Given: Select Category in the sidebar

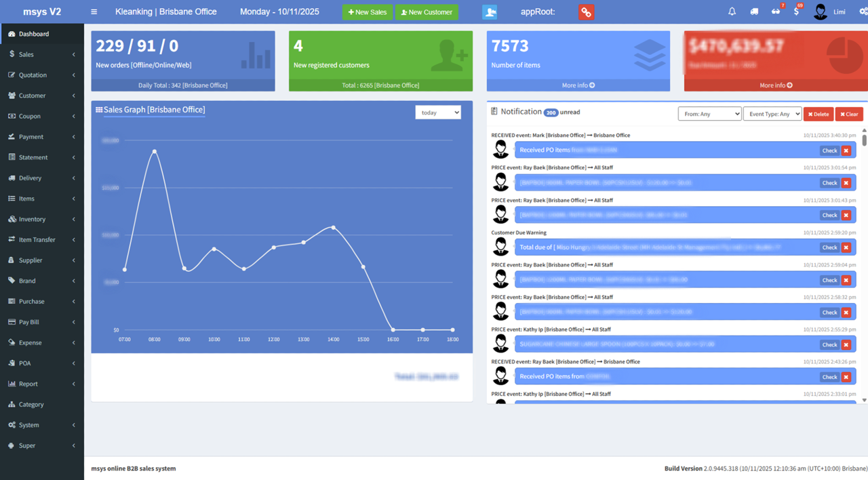Looking at the screenshot, I should click(x=31, y=404).
